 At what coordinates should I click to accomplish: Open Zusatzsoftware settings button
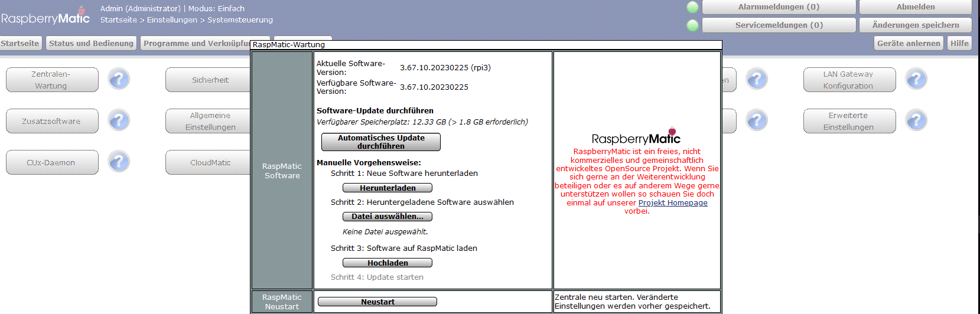click(x=52, y=121)
